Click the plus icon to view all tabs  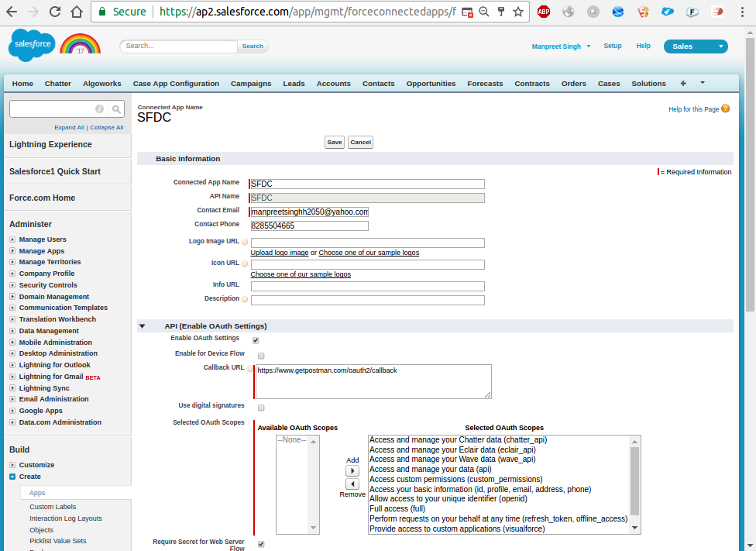(x=683, y=84)
